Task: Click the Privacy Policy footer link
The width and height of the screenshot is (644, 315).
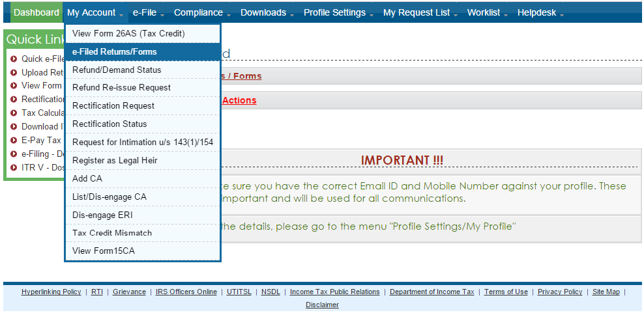Action: tap(560, 292)
